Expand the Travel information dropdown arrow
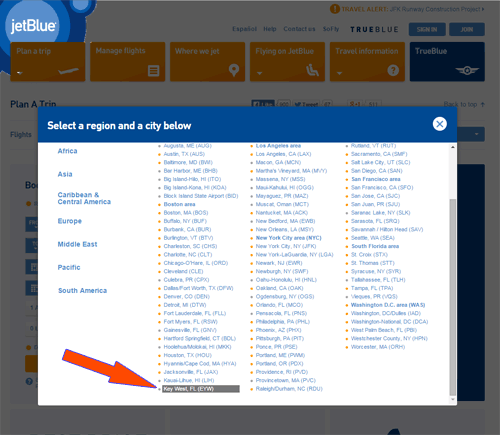 click(x=339, y=73)
